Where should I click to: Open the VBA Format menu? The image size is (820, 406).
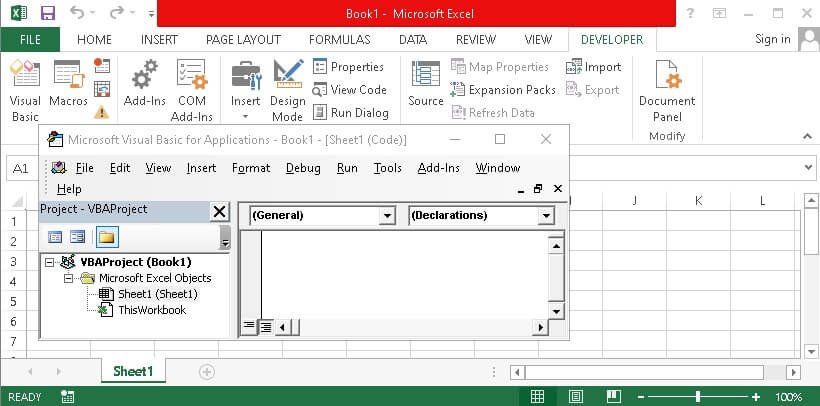point(251,168)
